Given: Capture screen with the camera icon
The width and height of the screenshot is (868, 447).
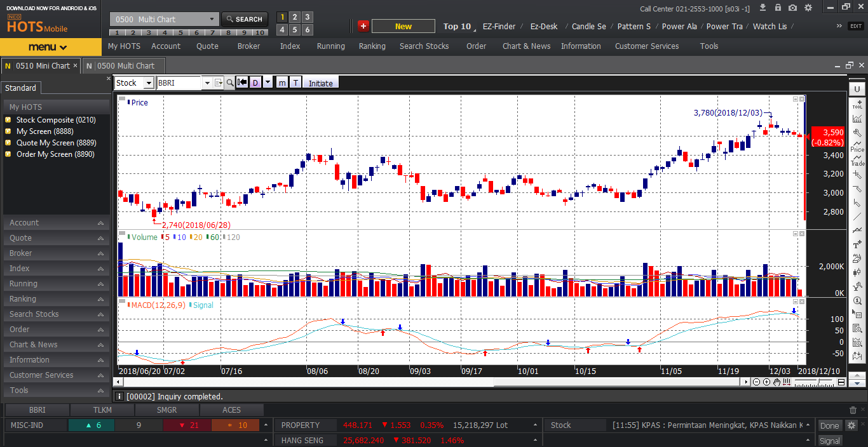Looking at the screenshot, I should (x=793, y=8).
